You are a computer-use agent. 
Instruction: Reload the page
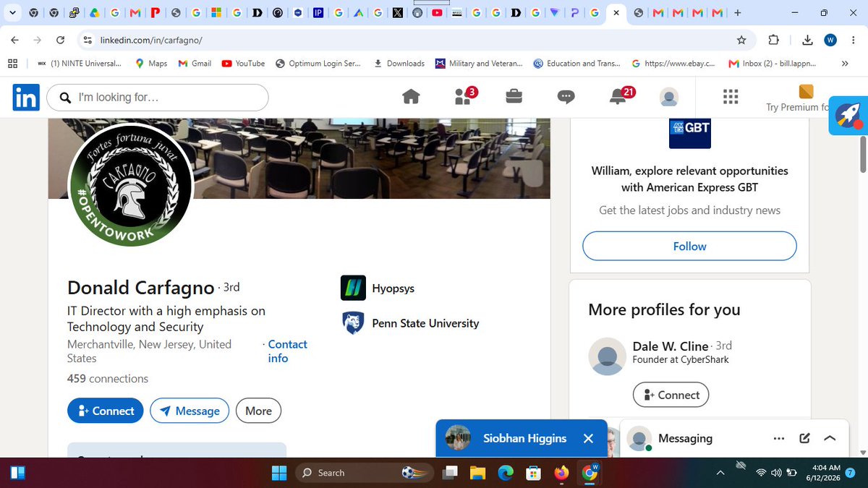pyautogui.click(x=61, y=40)
